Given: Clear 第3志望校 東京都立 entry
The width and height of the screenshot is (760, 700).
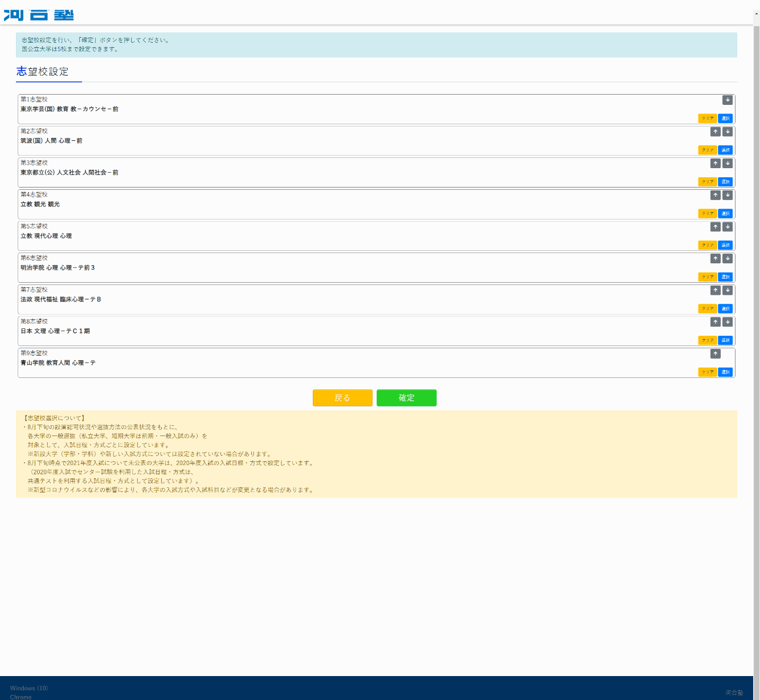Looking at the screenshot, I should coord(707,182).
